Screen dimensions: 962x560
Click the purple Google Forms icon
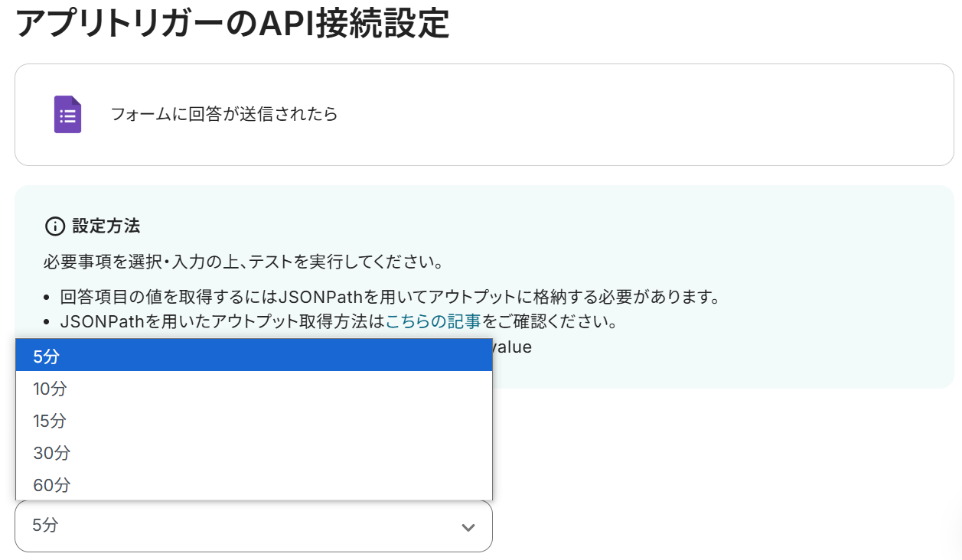[x=67, y=115]
